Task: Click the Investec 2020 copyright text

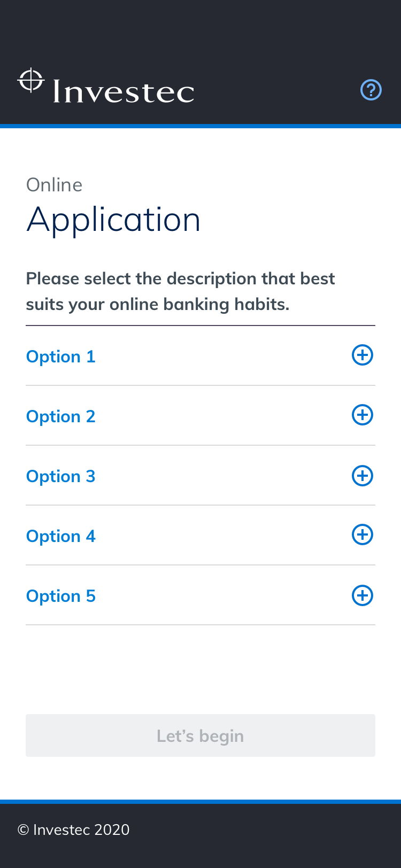Action: click(74, 830)
